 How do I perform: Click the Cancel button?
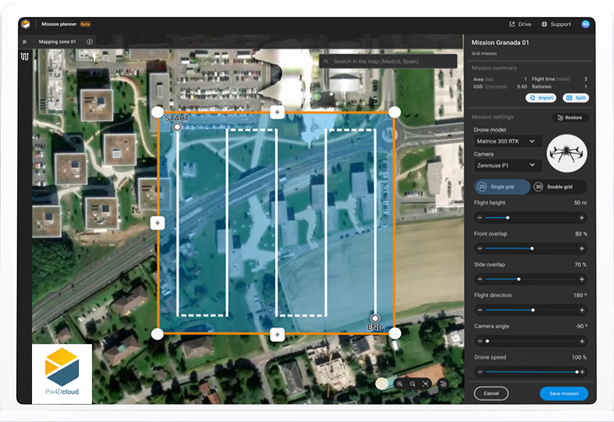(x=491, y=393)
